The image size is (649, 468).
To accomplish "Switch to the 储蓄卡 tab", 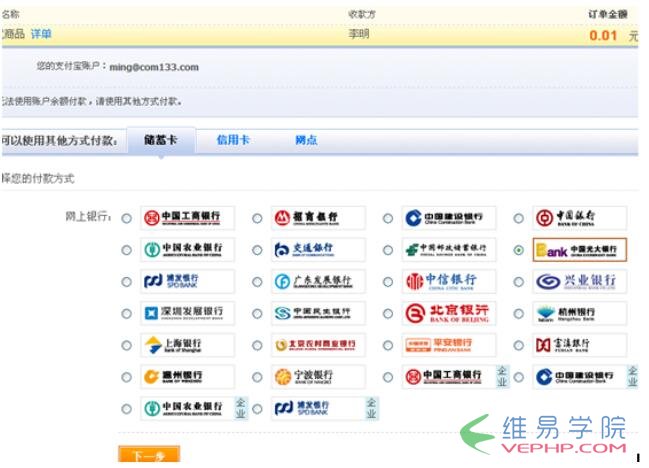I will [x=161, y=141].
